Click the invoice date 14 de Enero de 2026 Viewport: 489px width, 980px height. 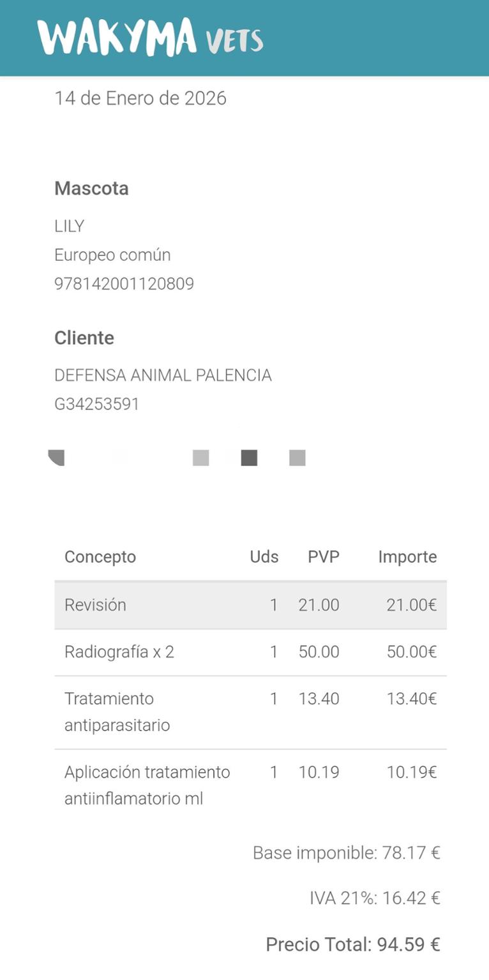[140, 98]
